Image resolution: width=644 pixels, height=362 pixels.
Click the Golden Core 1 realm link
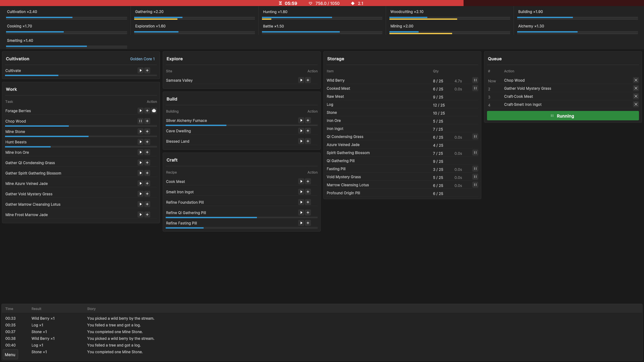click(x=142, y=59)
